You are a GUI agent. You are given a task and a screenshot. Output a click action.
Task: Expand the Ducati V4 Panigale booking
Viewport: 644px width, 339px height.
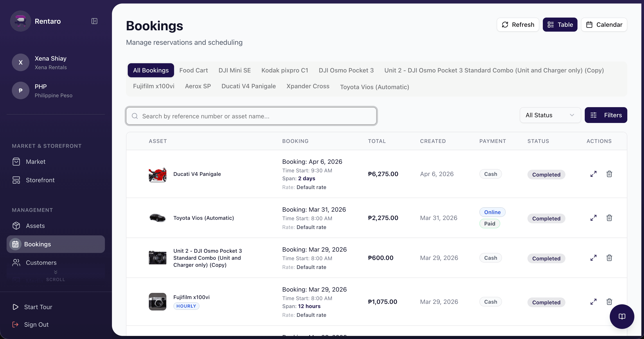coord(594,174)
